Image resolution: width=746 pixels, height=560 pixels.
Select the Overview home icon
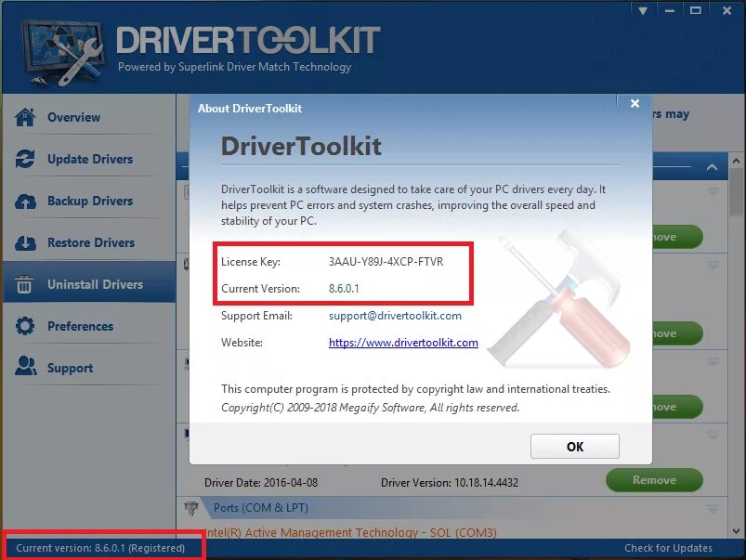point(27,117)
